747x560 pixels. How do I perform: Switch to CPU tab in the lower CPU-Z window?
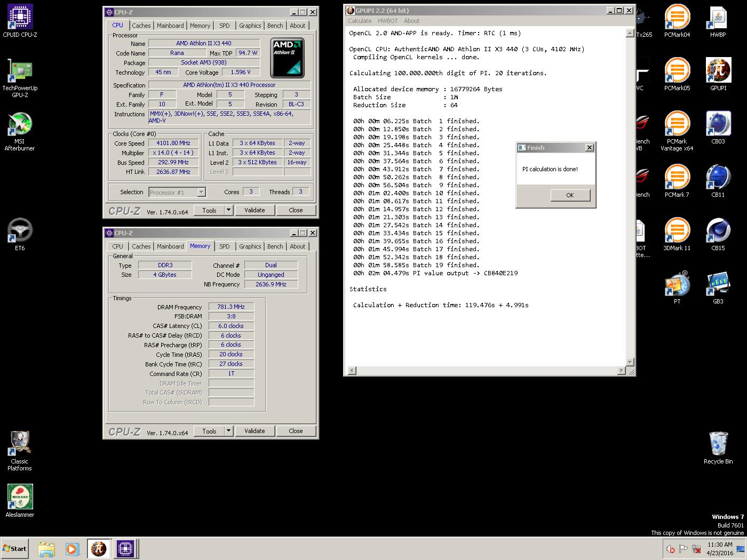pyautogui.click(x=117, y=246)
